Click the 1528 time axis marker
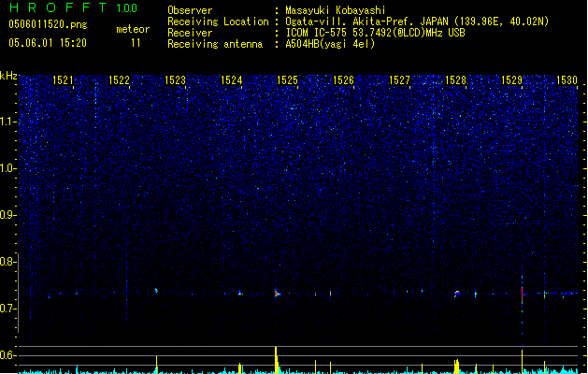The image size is (588, 374). [x=455, y=80]
